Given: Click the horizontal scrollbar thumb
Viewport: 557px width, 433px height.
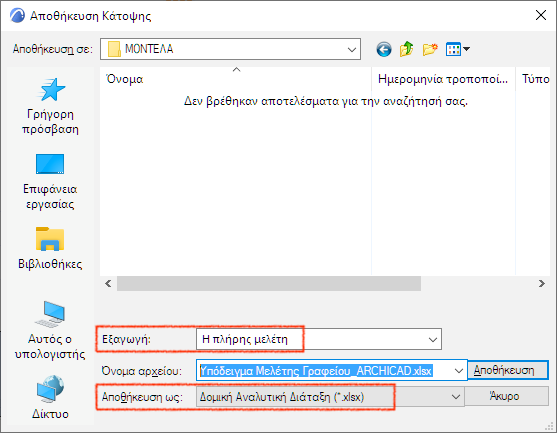Looking at the screenshot, I should point(269,283).
